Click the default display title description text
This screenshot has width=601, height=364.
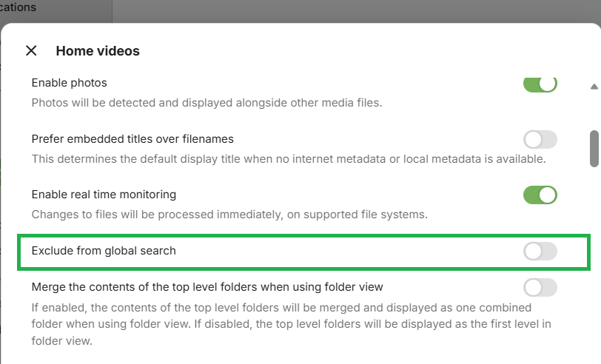[288, 158]
